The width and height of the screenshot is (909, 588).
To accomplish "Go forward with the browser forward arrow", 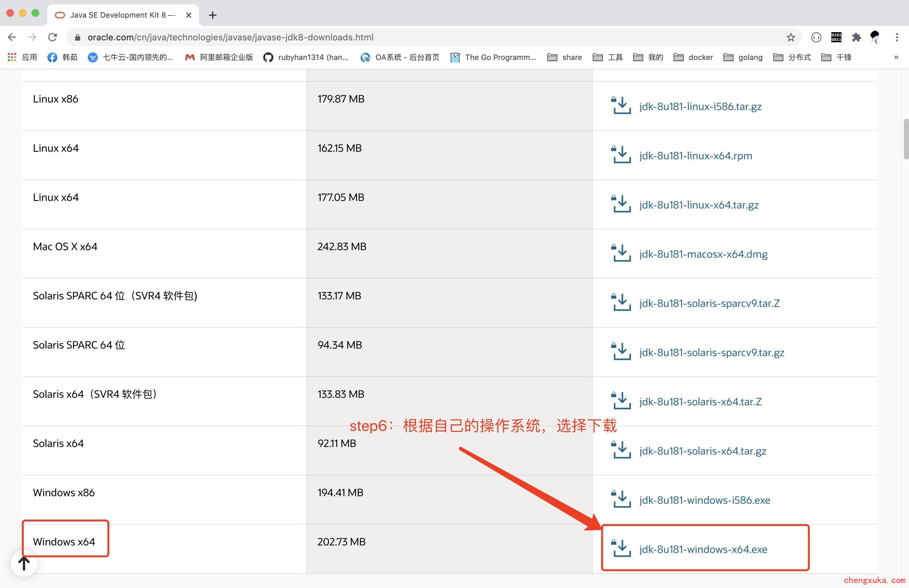I will pos(33,37).
